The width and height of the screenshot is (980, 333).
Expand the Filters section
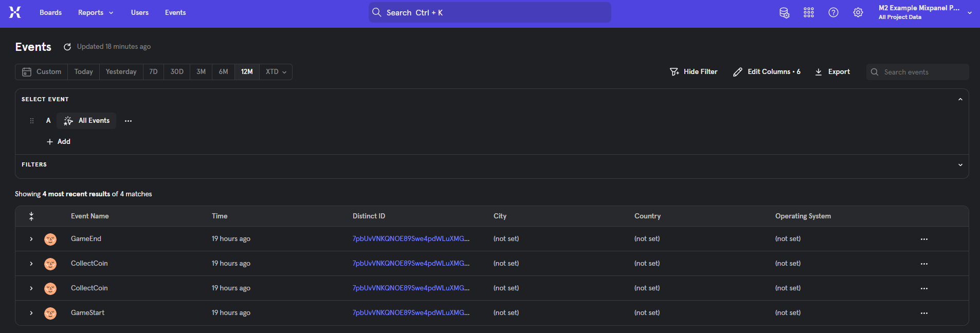tap(959, 165)
